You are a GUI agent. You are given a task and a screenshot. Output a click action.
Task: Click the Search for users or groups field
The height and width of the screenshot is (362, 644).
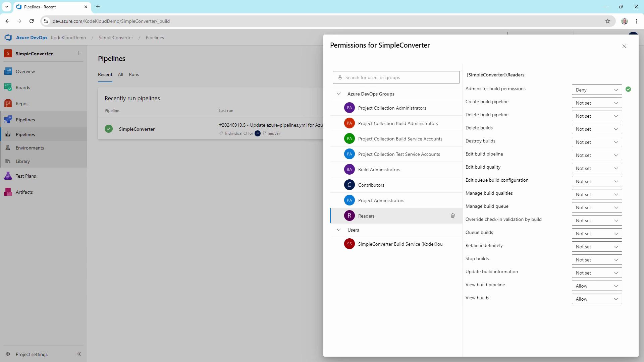[x=396, y=77]
